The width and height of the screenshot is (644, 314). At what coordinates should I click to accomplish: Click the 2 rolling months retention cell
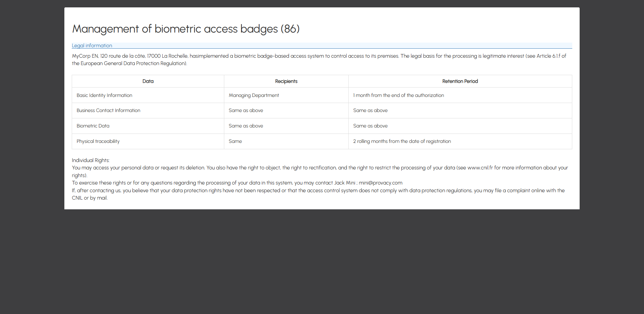pyautogui.click(x=460, y=141)
